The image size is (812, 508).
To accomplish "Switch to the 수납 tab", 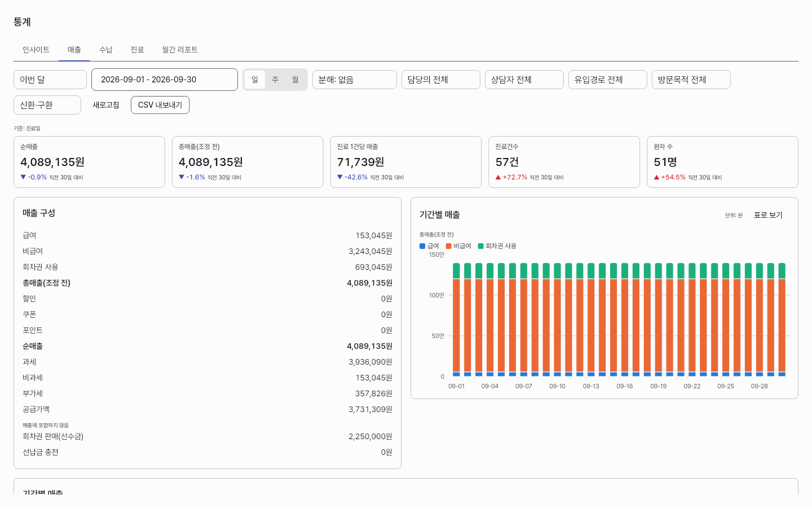I will [106, 50].
